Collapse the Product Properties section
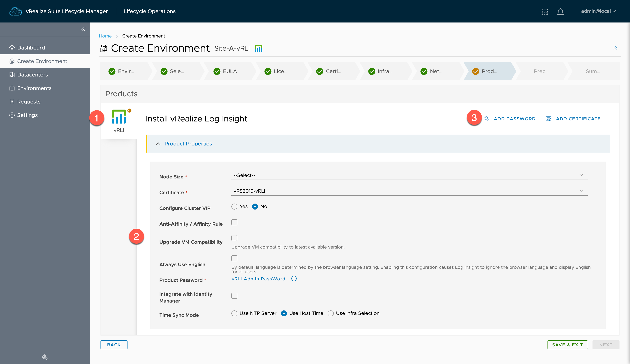Screen dimensions: 630x364 click(159, 143)
